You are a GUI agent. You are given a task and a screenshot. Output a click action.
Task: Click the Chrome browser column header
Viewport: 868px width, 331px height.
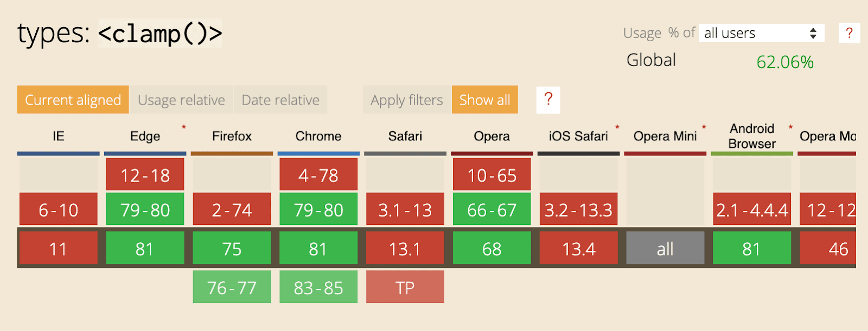tap(318, 136)
